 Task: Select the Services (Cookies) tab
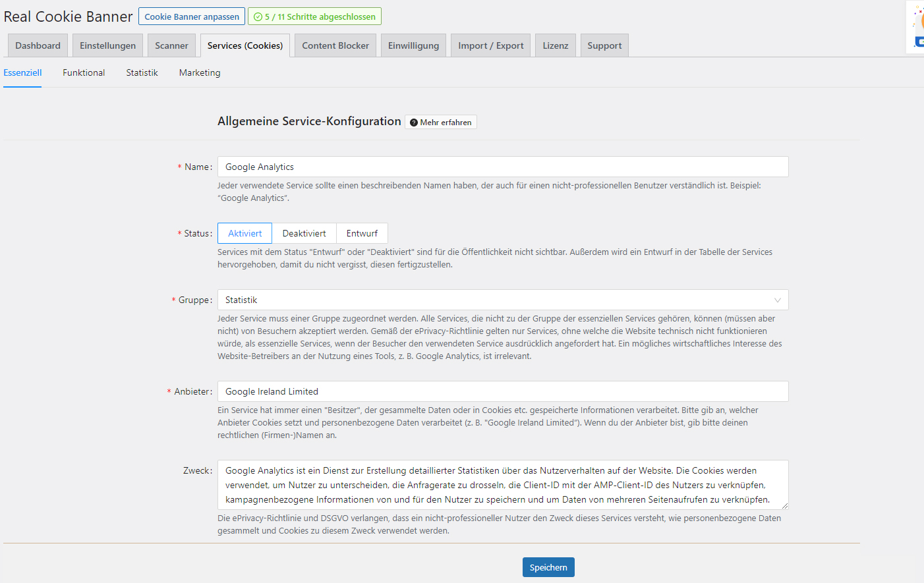(245, 45)
